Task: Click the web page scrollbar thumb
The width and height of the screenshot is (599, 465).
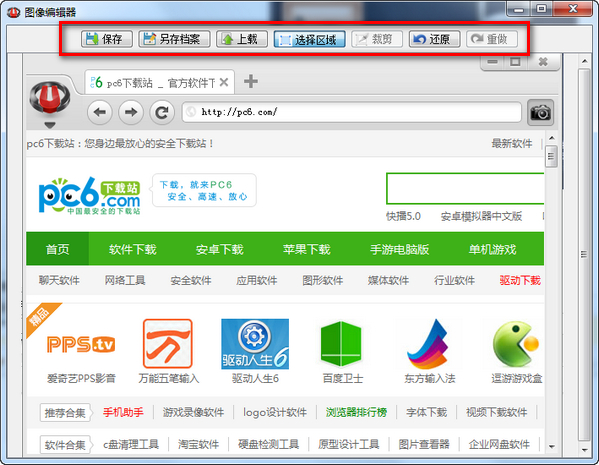Action: (551, 156)
